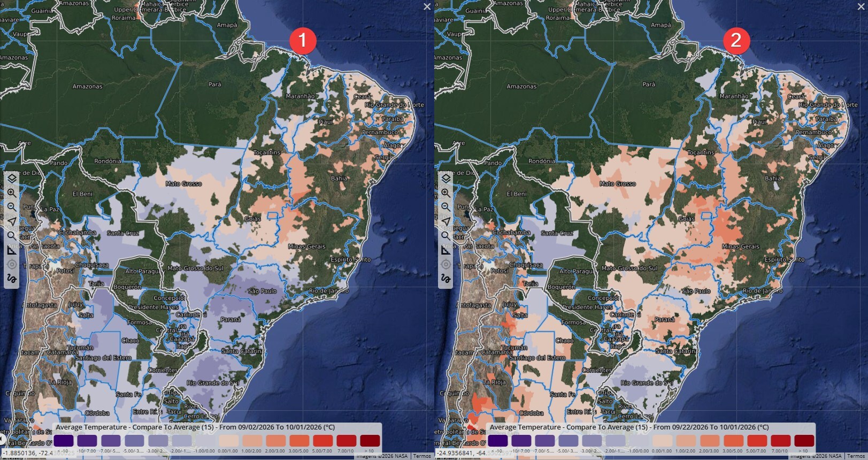Click the locate target icon on right map
Image resolution: width=868 pixels, height=460 pixels.
pyautogui.click(x=445, y=264)
